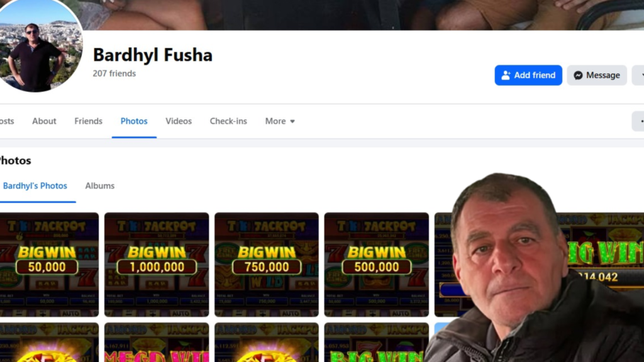The image size is (644, 362).
Task: Open the 207 friends link
Action: [114, 74]
